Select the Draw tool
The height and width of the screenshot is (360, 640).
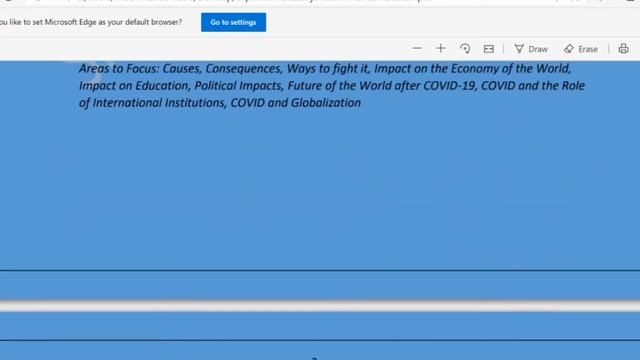[x=531, y=49]
